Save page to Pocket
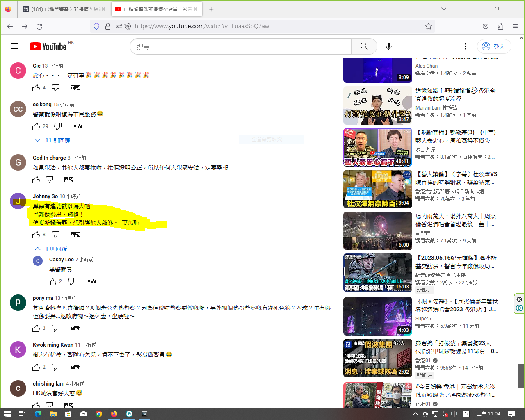The width and height of the screenshot is (525, 420). [486, 26]
